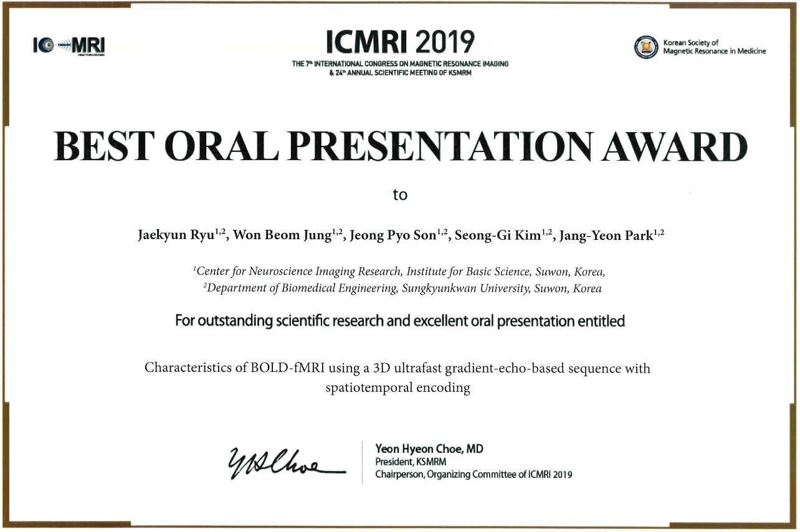Select author name 'Seong-Gi Kim'
This screenshot has height=532, width=800.
[498, 236]
